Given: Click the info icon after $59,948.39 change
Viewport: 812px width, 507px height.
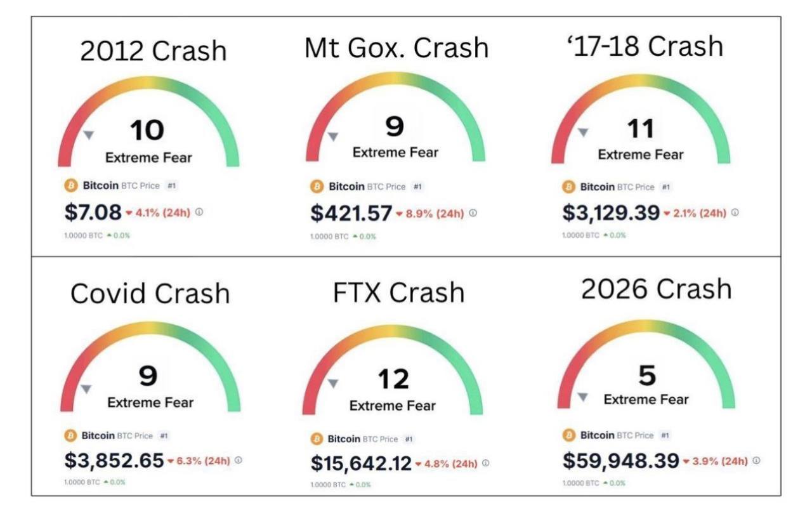Looking at the screenshot, I should pos(757,461).
